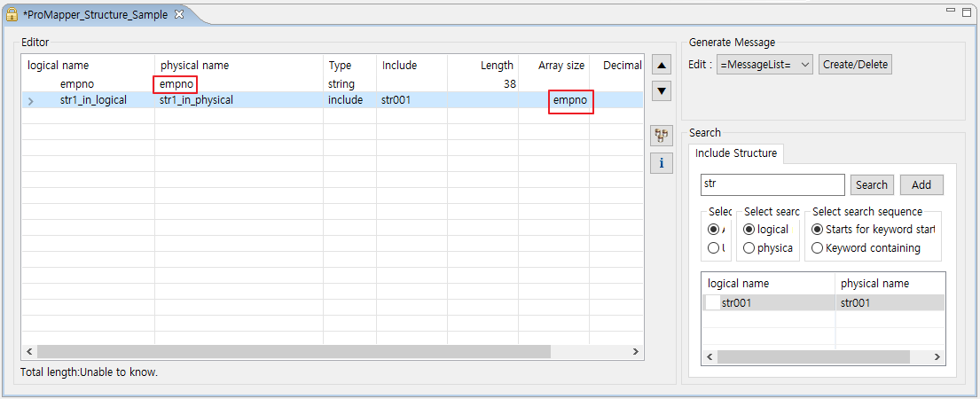Click the Type column header
The height and width of the screenshot is (399, 980).
point(340,65)
